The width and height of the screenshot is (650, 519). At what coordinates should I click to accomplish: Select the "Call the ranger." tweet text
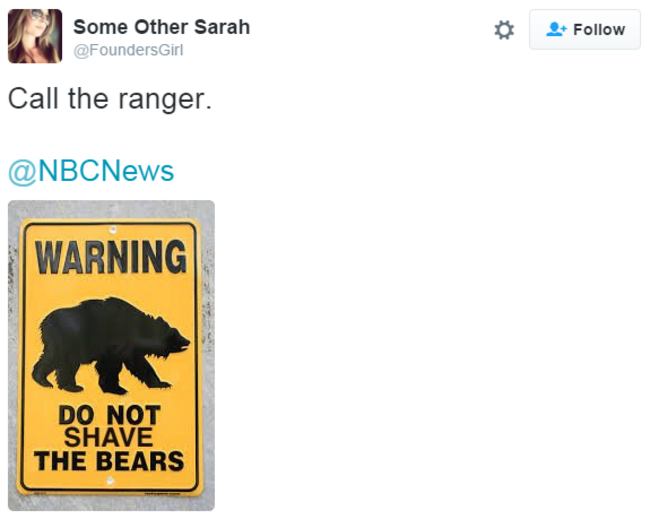coord(110,99)
